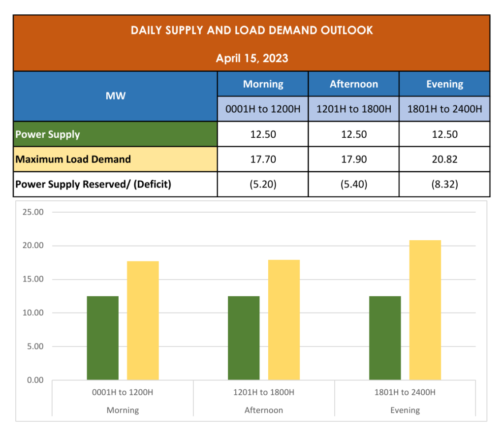Click the 25.00 y-axis label
This screenshot has height=441, width=504.
tap(33, 212)
